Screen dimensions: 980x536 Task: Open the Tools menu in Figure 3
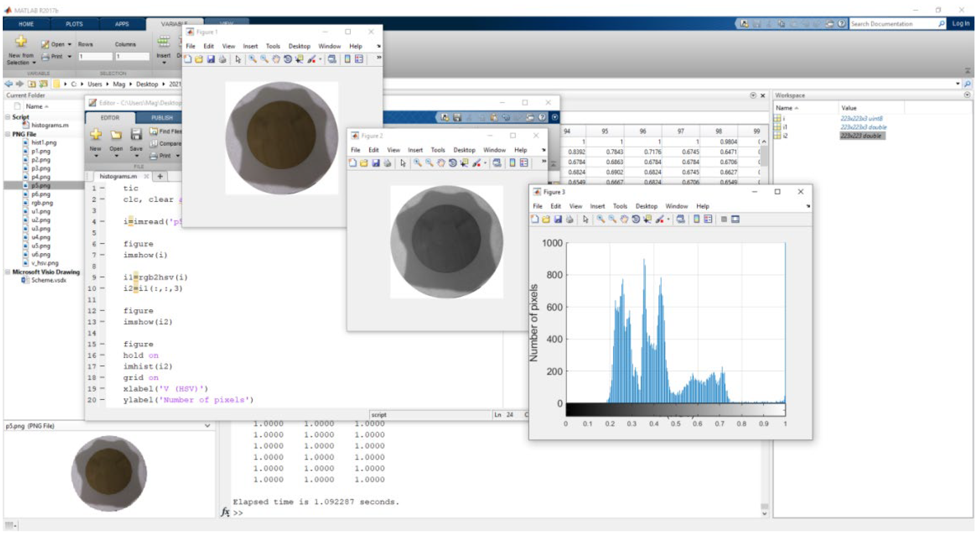pyautogui.click(x=620, y=206)
